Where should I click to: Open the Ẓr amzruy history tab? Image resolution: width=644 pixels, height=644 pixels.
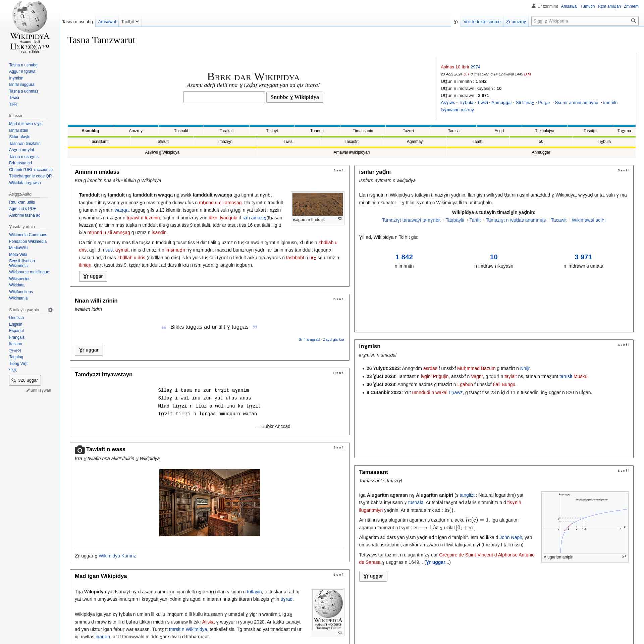pos(516,21)
